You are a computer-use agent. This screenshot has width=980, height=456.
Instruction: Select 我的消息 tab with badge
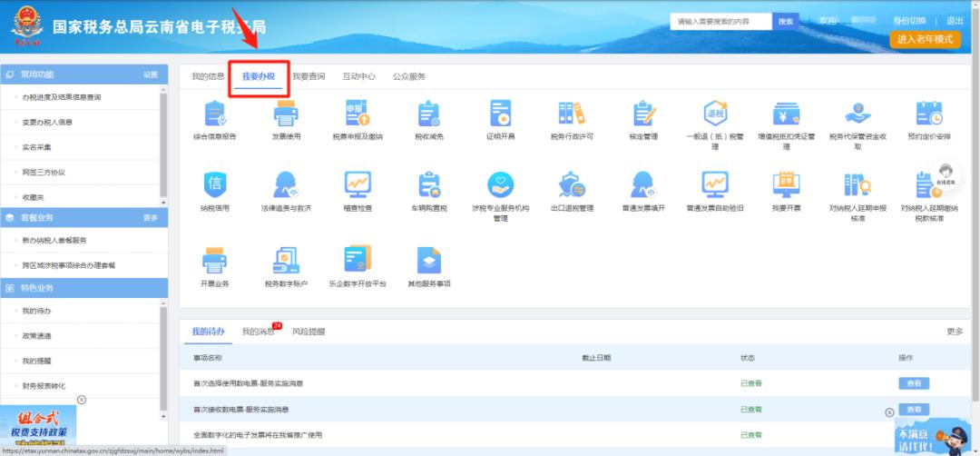[258, 332]
